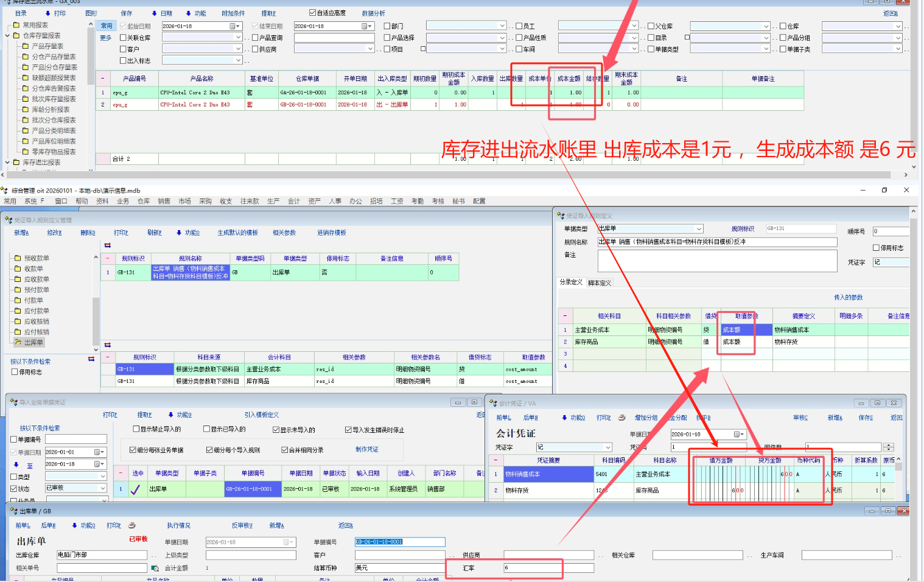924x582 pixels.
Task: Click the printer icon in 会计凭证 toolbar
Action: [x=621, y=418]
